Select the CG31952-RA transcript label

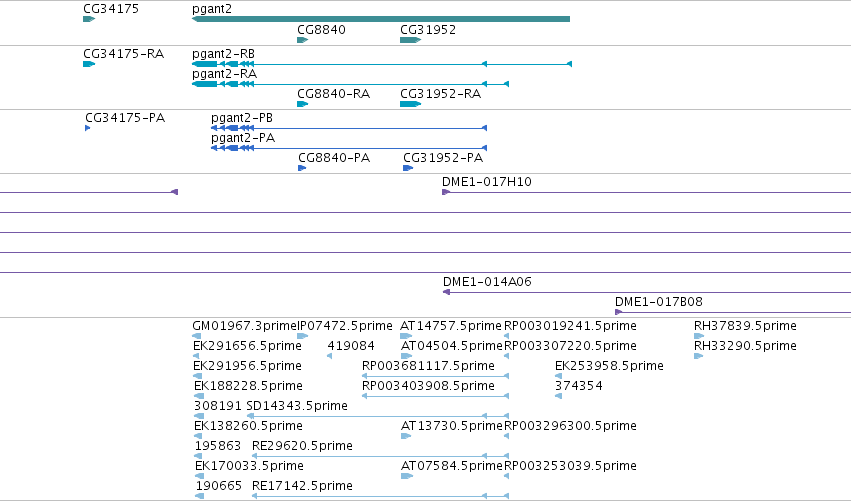point(440,94)
